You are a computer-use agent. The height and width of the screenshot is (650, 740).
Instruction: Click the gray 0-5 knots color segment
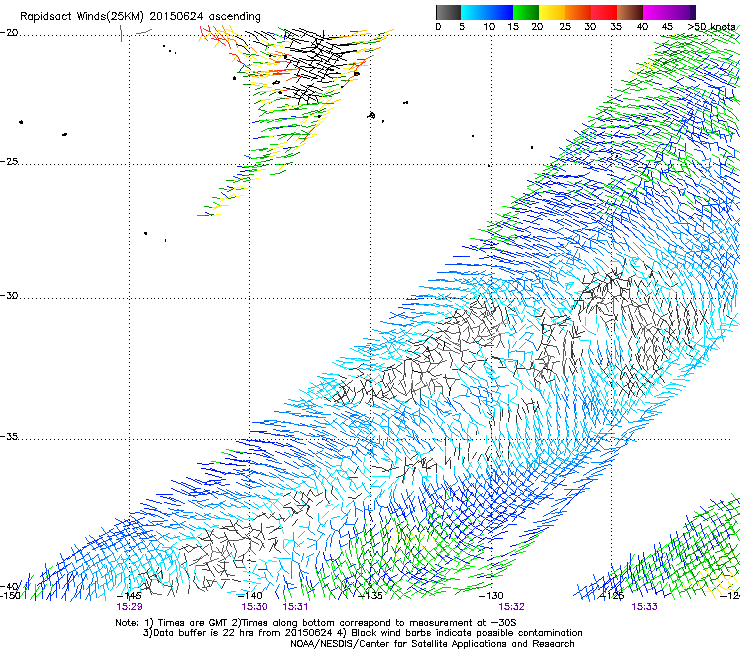[448, 12]
